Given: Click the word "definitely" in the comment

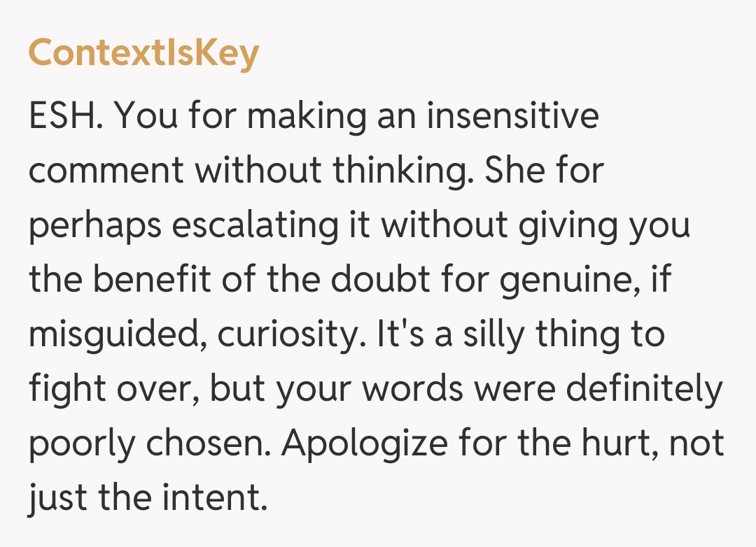Looking at the screenshot, I should 643,389.
